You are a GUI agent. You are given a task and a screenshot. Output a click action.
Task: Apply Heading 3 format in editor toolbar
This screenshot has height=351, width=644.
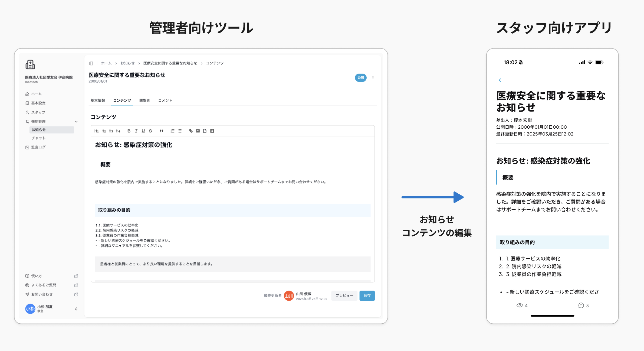111,131
